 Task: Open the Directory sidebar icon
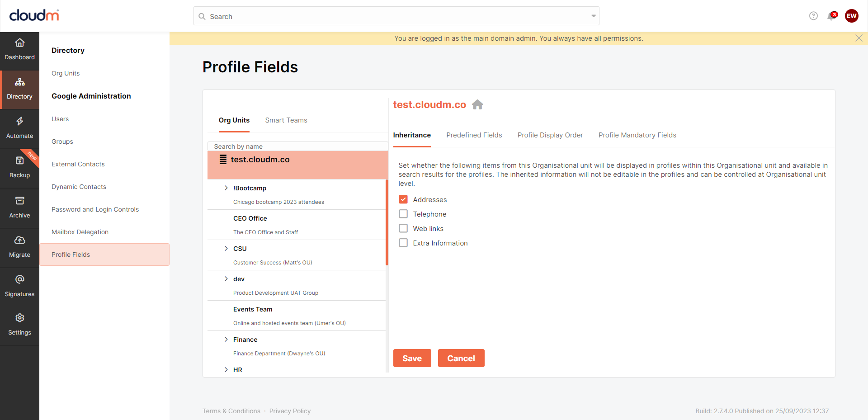(x=19, y=82)
